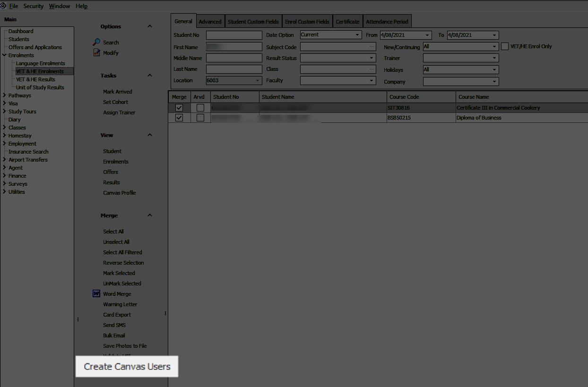Click the Modify icon in Options
Screen dimensions: 588x387
pyautogui.click(x=96, y=53)
